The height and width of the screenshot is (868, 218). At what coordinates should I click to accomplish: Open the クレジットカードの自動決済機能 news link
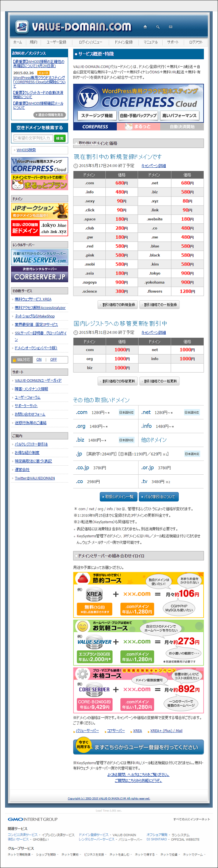(x=38, y=95)
